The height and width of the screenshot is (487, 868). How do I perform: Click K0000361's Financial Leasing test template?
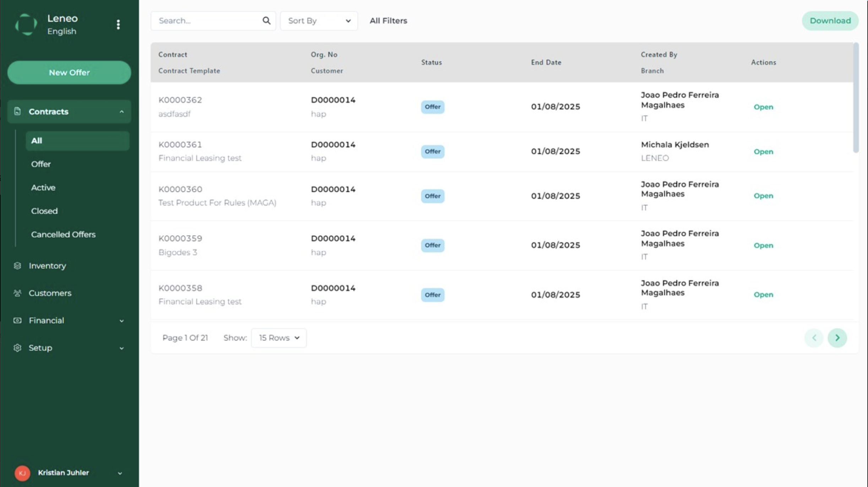[200, 158]
